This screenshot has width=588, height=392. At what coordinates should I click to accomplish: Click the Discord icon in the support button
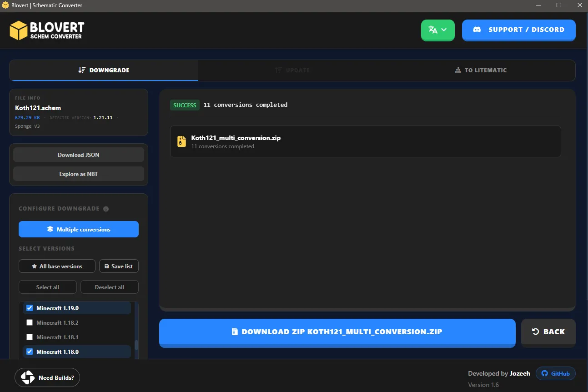click(x=477, y=30)
